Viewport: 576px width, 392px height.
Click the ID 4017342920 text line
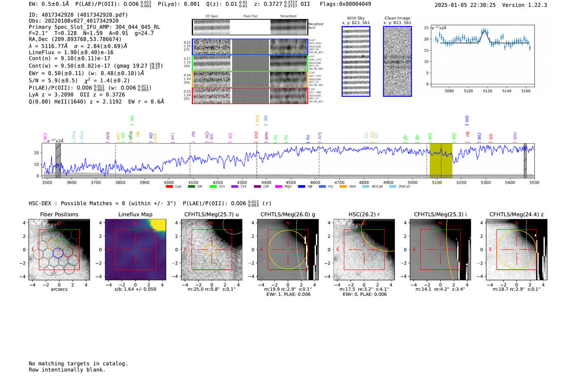pyautogui.click(x=78, y=15)
